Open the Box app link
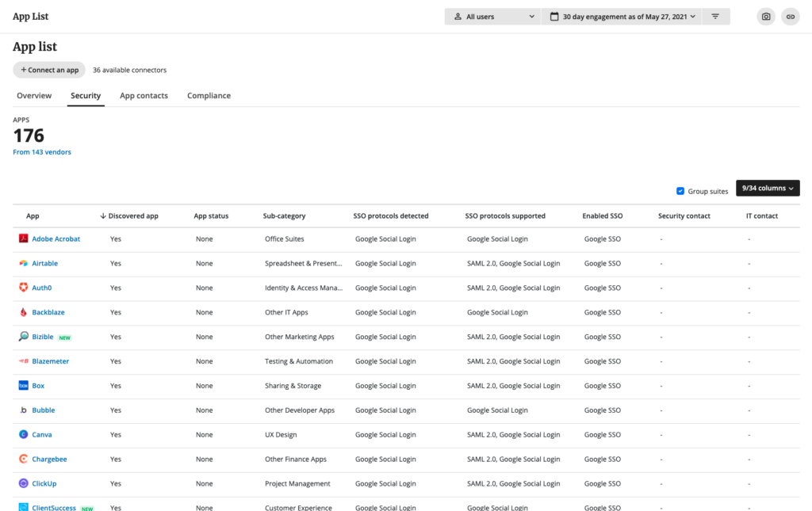Screen dimensions: 812x511 tap(38, 386)
